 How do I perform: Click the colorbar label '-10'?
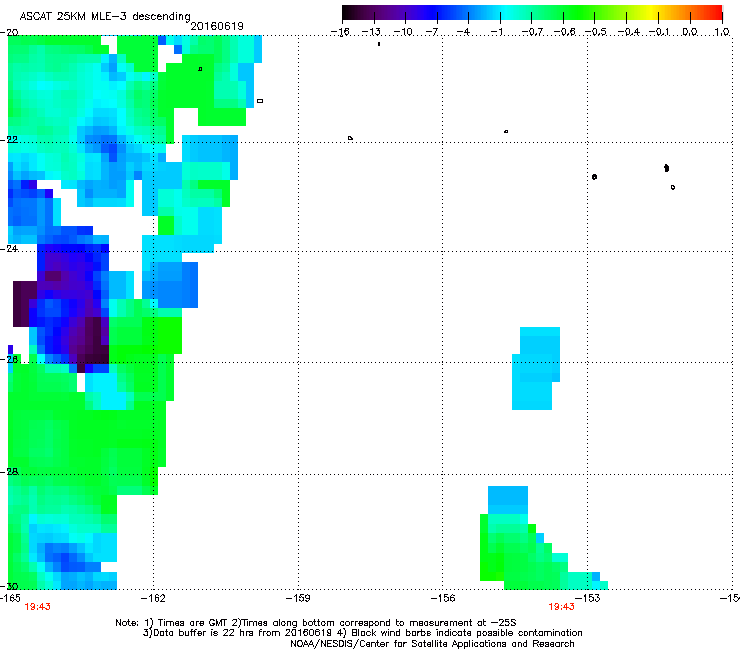pyautogui.click(x=403, y=32)
